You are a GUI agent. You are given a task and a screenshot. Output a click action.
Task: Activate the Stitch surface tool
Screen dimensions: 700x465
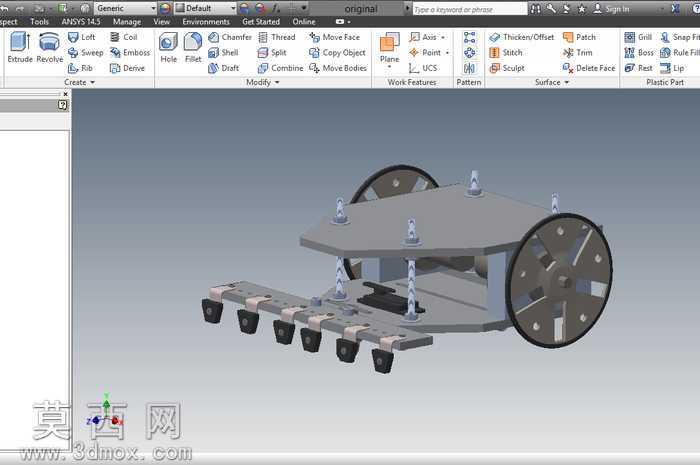pos(505,53)
